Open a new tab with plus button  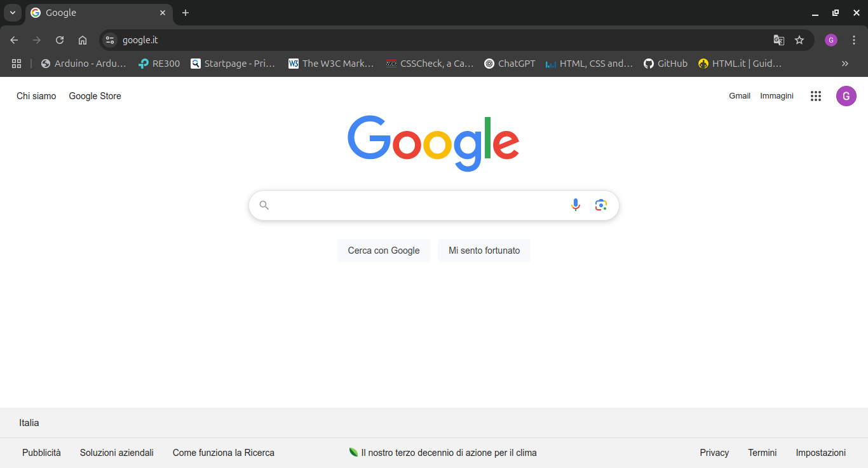click(186, 13)
